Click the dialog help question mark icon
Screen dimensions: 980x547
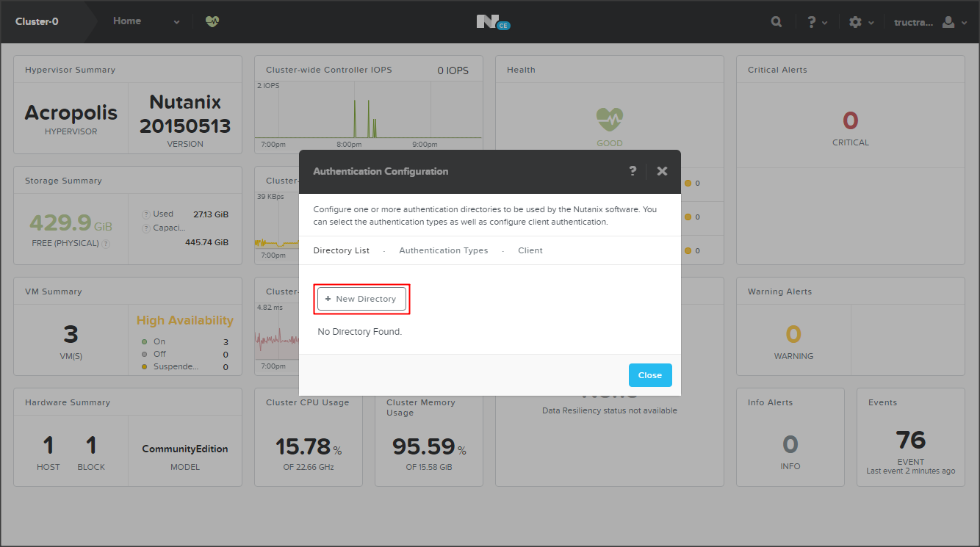pyautogui.click(x=633, y=171)
